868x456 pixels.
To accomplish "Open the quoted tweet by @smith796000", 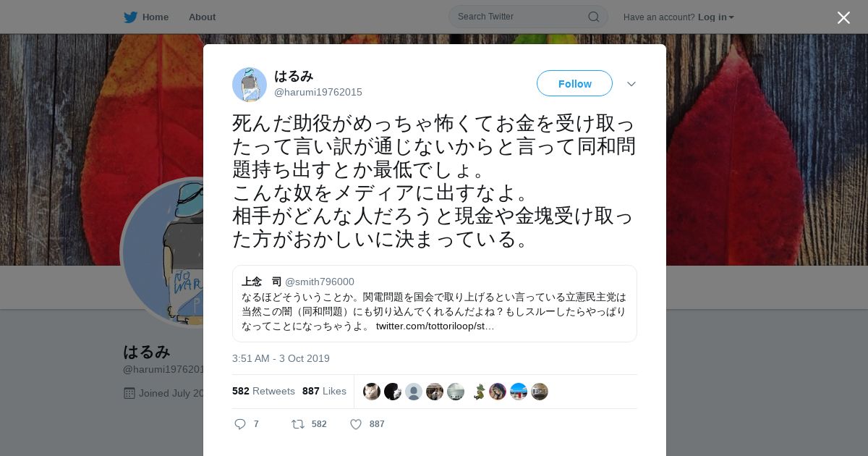I will tap(434, 303).
